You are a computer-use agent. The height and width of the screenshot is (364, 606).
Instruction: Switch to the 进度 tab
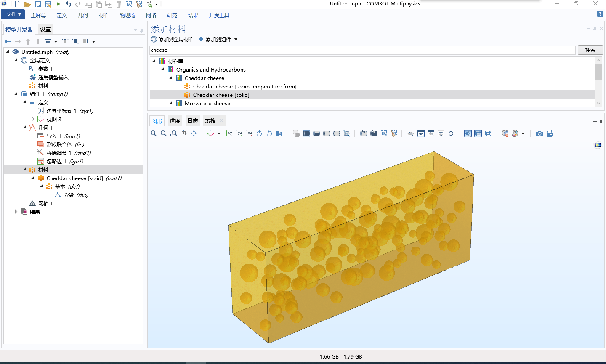coord(175,120)
